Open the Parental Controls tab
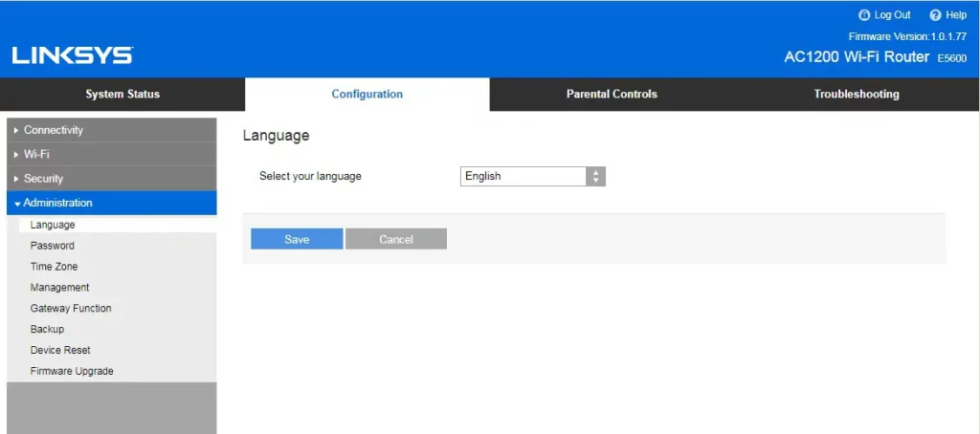Viewport: 980px width, 434px height. (x=612, y=95)
